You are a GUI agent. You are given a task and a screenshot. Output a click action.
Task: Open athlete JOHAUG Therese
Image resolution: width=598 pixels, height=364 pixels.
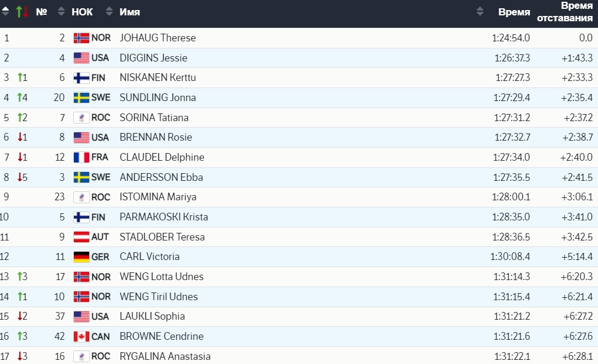158,38
